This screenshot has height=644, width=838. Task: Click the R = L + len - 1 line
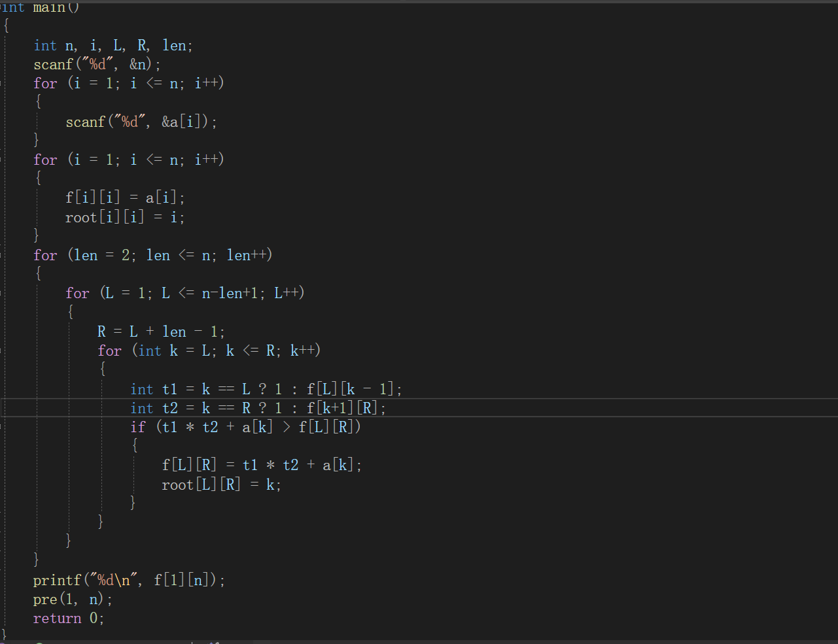(x=161, y=331)
